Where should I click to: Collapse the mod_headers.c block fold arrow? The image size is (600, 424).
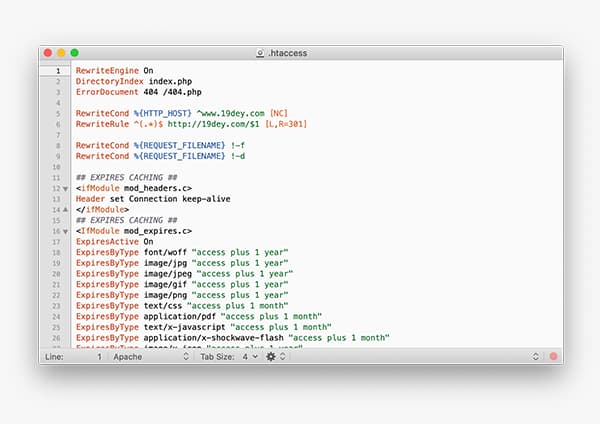coord(66,187)
